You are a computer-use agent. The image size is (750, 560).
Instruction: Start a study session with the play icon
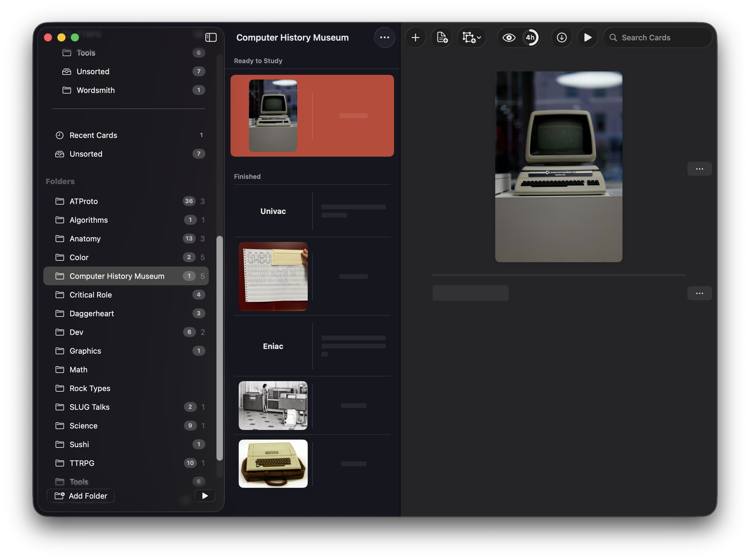click(588, 38)
